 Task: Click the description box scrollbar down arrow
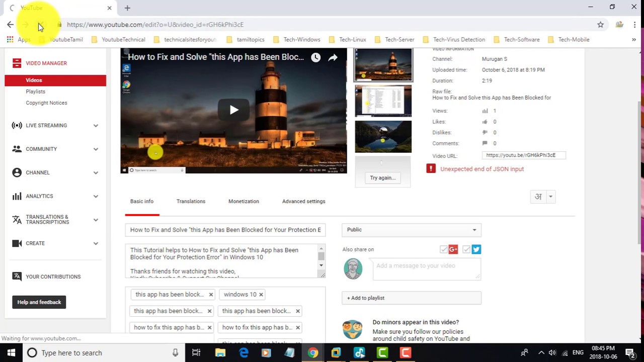(x=321, y=265)
